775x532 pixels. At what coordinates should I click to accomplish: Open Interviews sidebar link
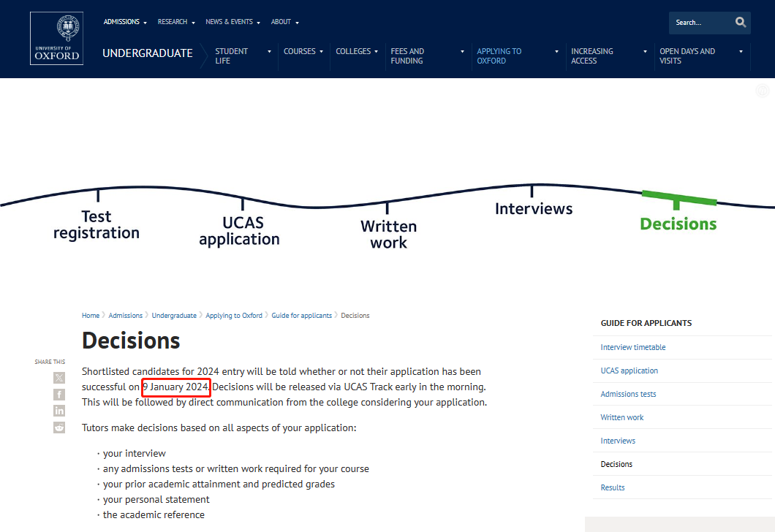point(618,441)
